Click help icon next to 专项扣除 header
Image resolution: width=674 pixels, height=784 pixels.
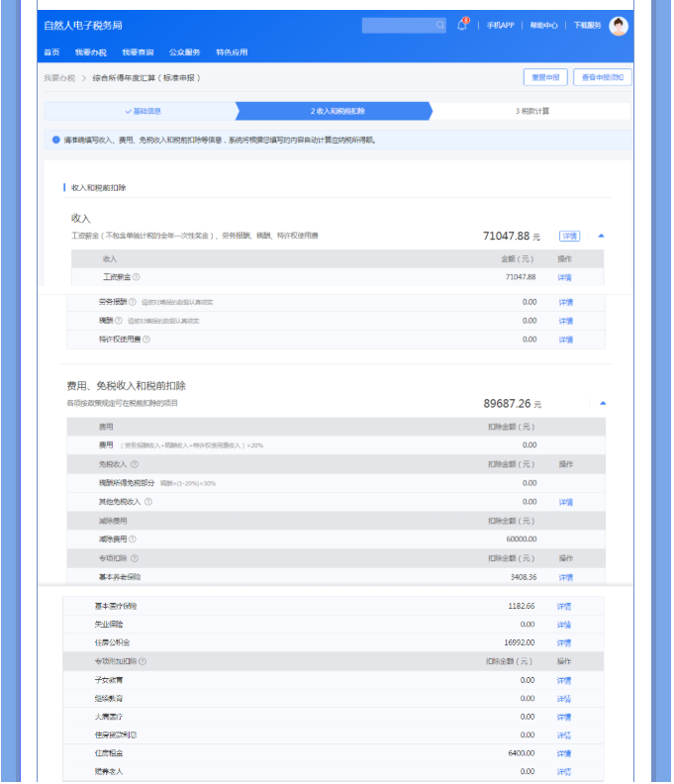[135, 558]
